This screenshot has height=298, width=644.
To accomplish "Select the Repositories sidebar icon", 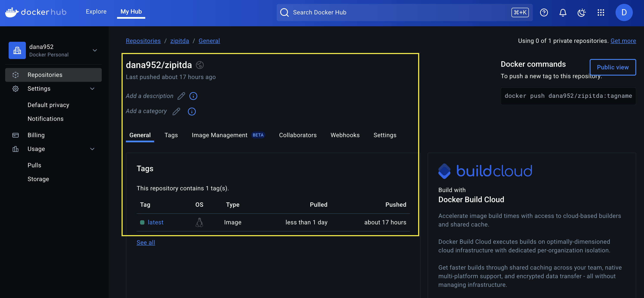I will pos(16,75).
